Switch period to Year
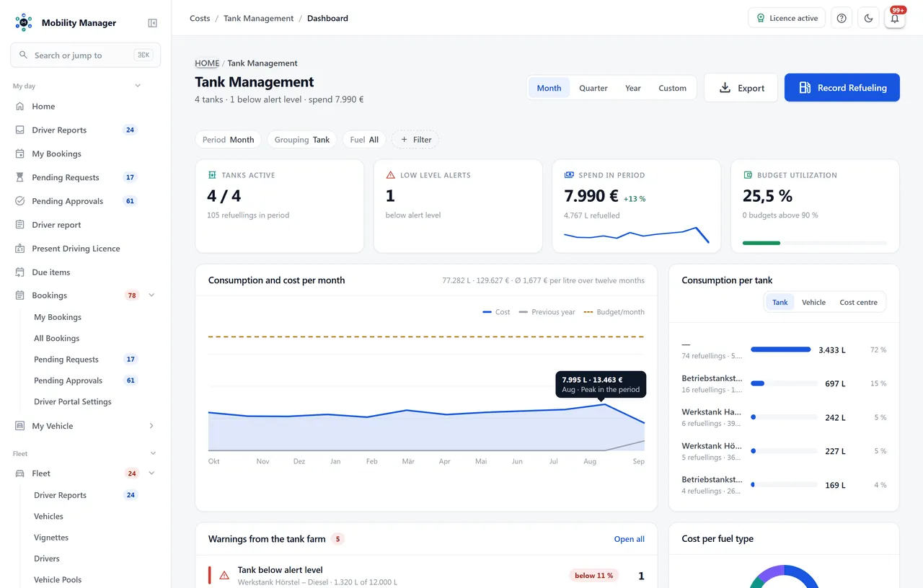 [x=633, y=88]
